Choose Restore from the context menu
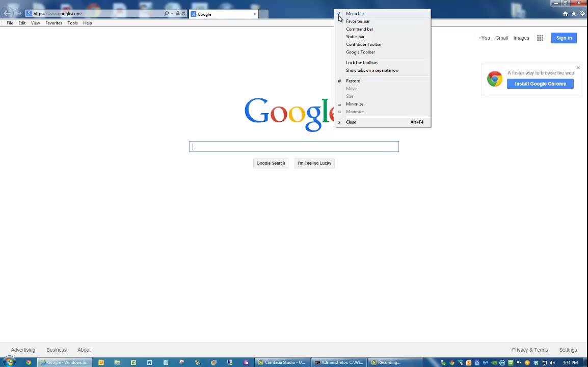Image resolution: width=588 pixels, height=367 pixels. click(x=382, y=81)
